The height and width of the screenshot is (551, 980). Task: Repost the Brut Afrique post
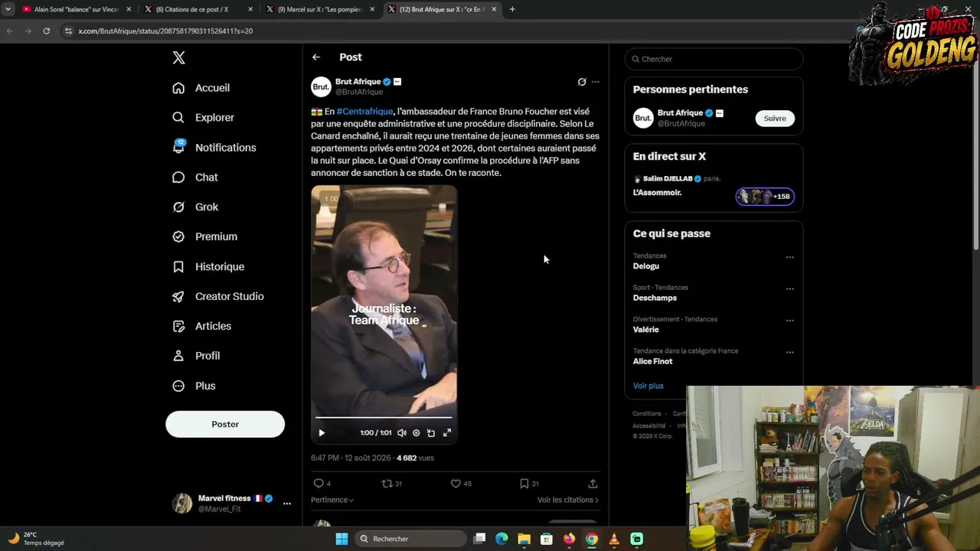click(x=387, y=484)
